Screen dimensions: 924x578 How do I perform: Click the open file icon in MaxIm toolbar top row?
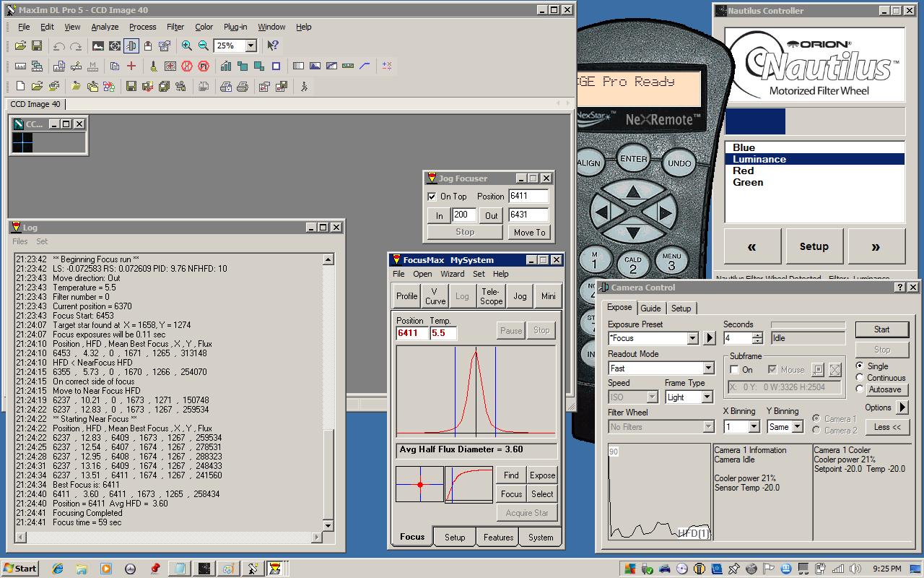(20, 46)
